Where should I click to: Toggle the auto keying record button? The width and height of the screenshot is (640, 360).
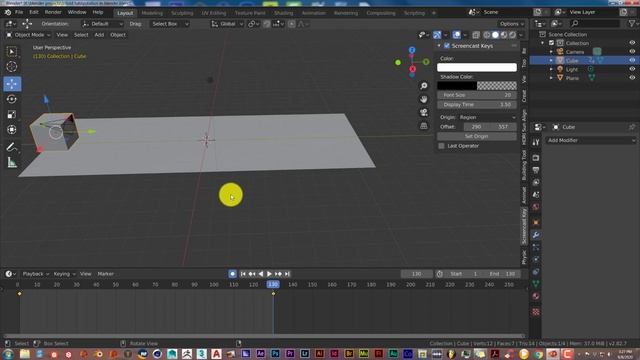[233, 274]
